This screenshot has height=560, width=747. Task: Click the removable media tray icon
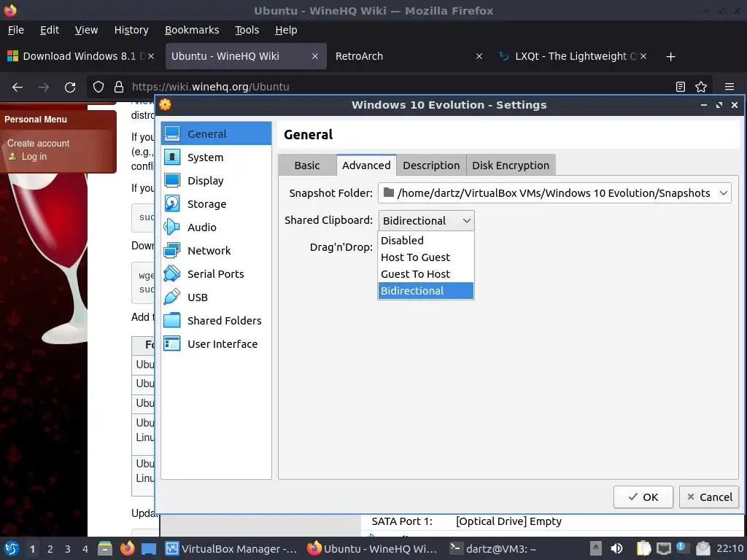tap(596, 548)
